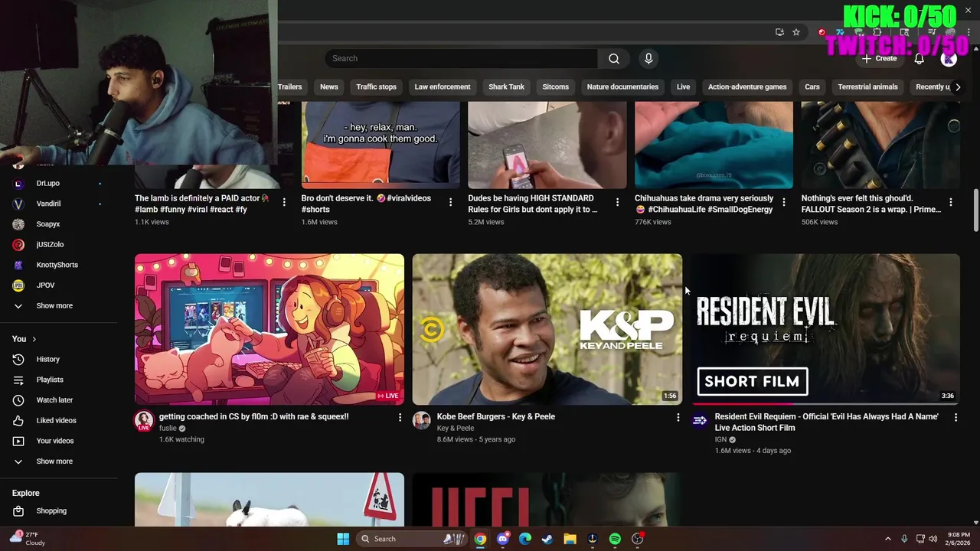Click the YouTube search magnifier button
980x551 pixels.
pyautogui.click(x=613, y=59)
